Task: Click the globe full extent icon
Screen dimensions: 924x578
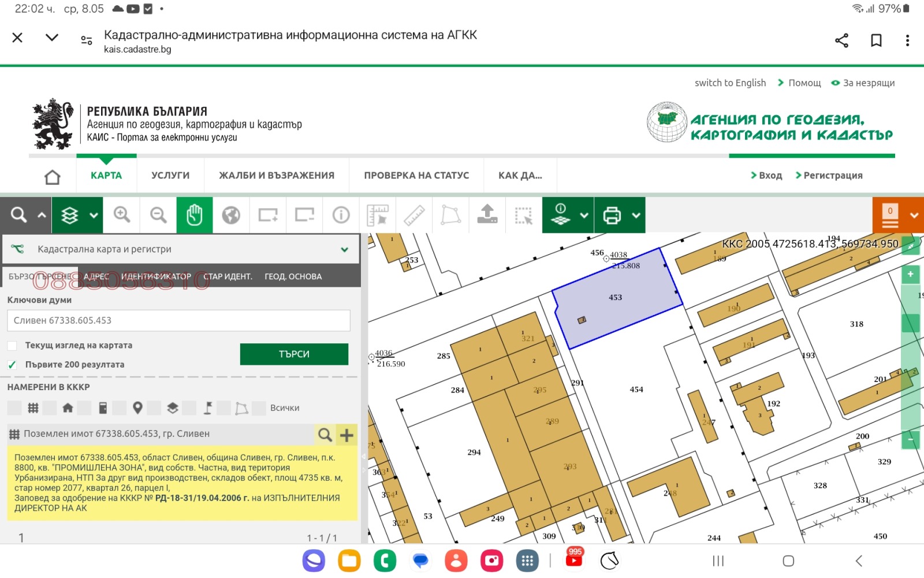Action: pyautogui.click(x=231, y=215)
